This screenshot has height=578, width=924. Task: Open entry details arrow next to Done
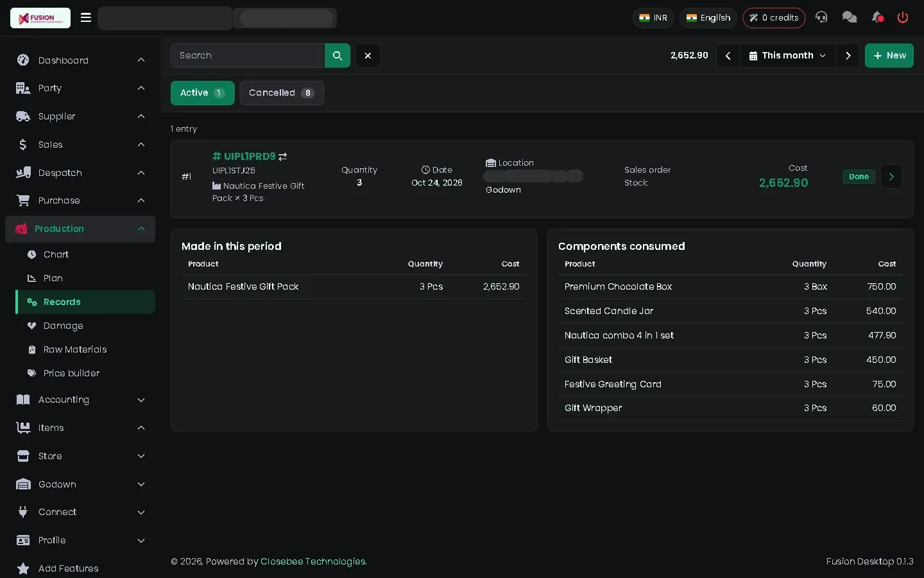pyautogui.click(x=891, y=177)
